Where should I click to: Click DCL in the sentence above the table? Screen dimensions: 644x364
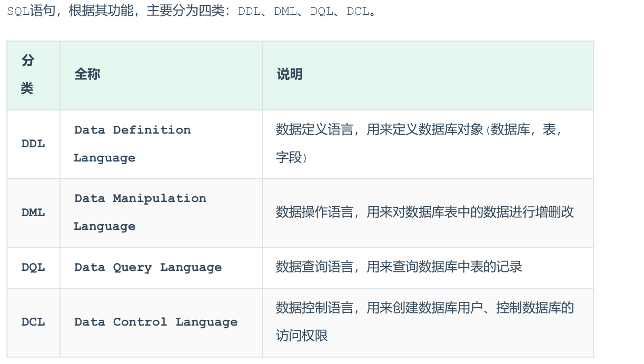[358, 12]
